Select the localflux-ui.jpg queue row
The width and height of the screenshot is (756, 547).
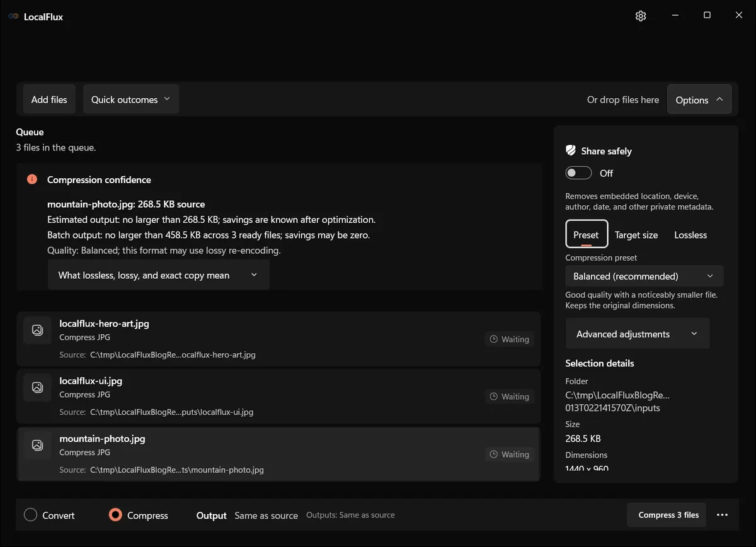(278, 396)
